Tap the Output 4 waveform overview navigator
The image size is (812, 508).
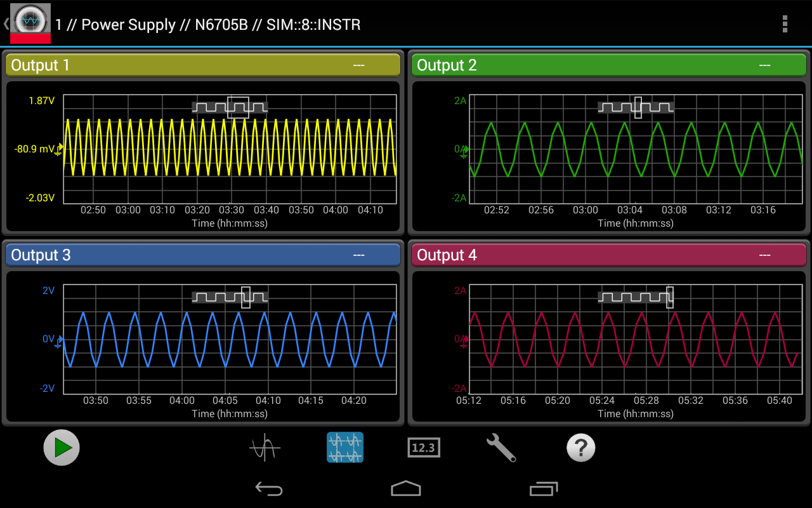[636, 297]
